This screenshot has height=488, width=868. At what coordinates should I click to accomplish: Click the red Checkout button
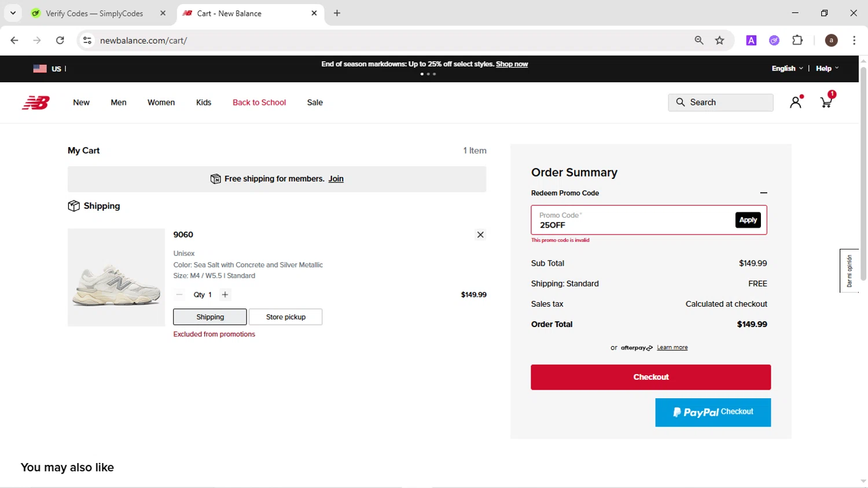point(650,377)
